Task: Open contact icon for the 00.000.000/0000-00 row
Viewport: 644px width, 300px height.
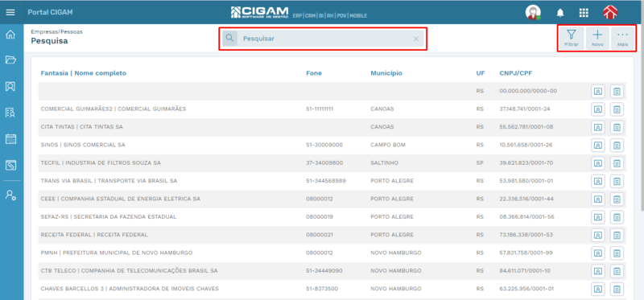Action: [x=598, y=91]
